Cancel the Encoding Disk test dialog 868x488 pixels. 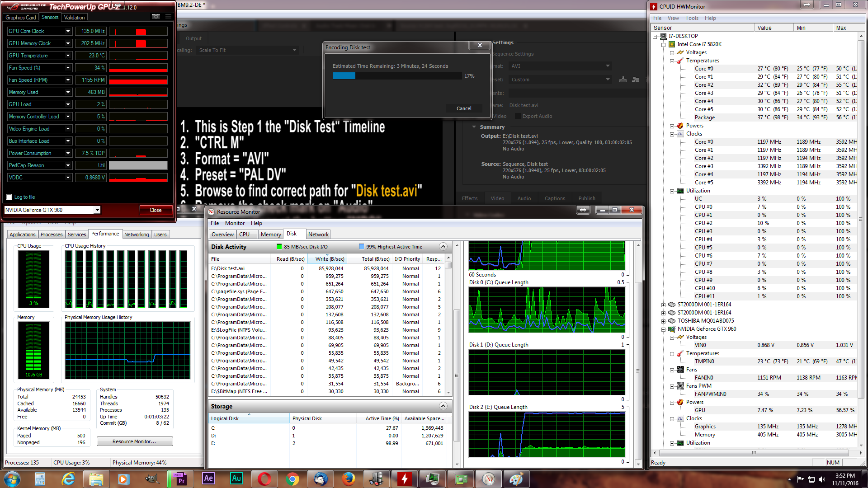click(x=464, y=108)
